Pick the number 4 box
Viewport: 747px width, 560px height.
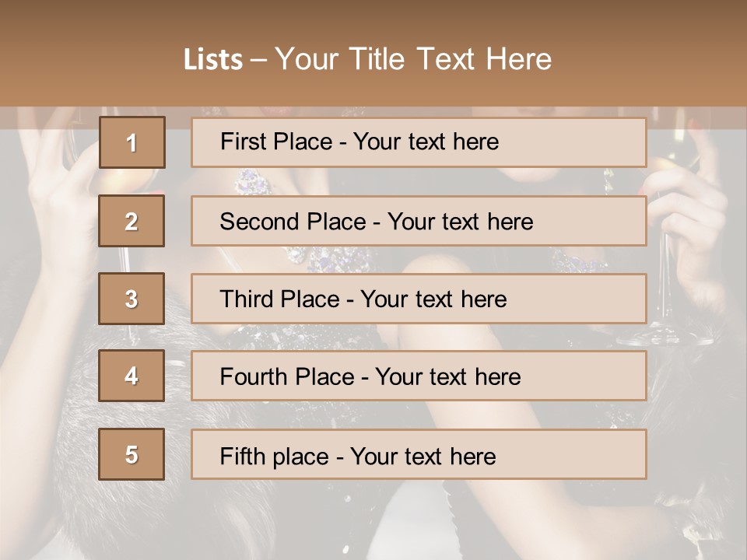click(132, 376)
